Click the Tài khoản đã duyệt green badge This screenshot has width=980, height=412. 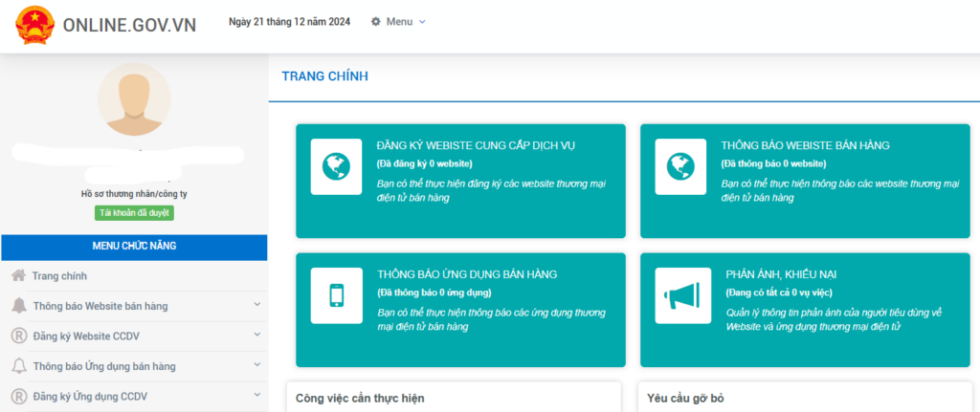point(134,213)
